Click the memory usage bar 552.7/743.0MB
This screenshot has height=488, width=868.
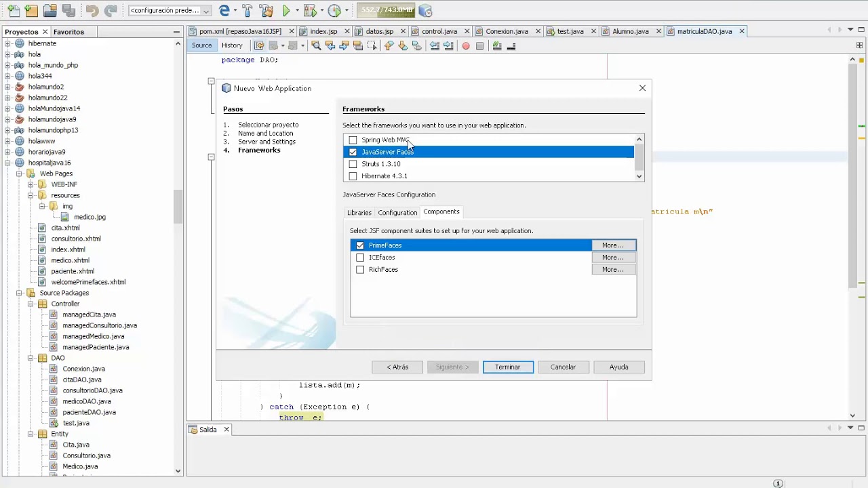387,10
